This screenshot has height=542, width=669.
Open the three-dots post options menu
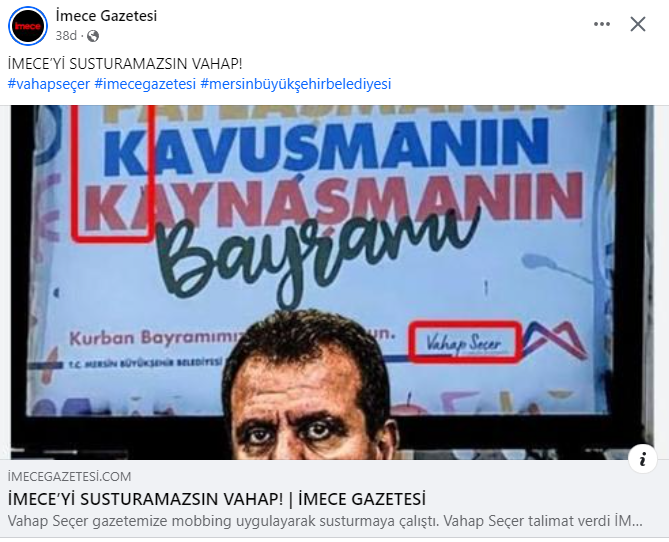click(x=602, y=24)
